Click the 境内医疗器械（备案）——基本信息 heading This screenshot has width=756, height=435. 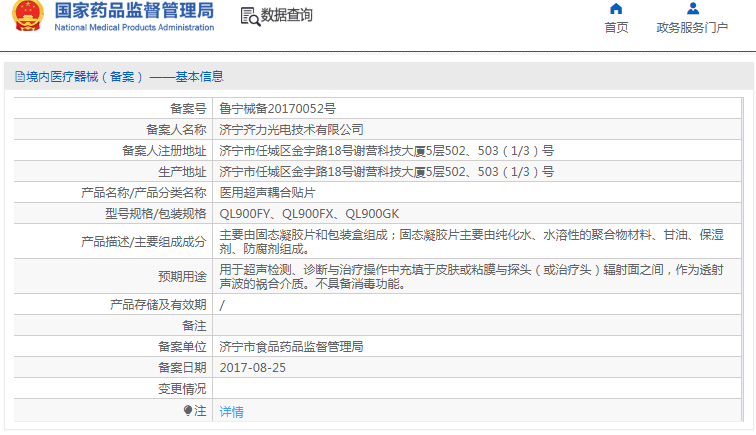(x=125, y=77)
